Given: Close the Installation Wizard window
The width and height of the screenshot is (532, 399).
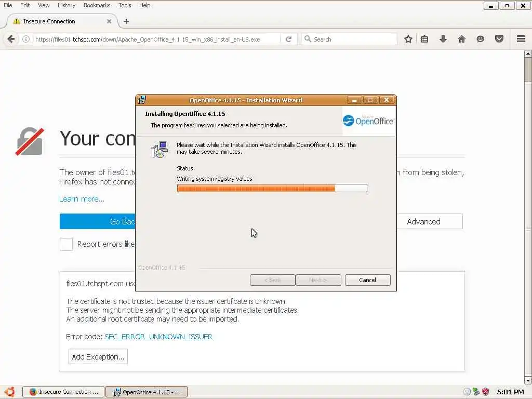Looking at the screenshot, I should [386, 100].
